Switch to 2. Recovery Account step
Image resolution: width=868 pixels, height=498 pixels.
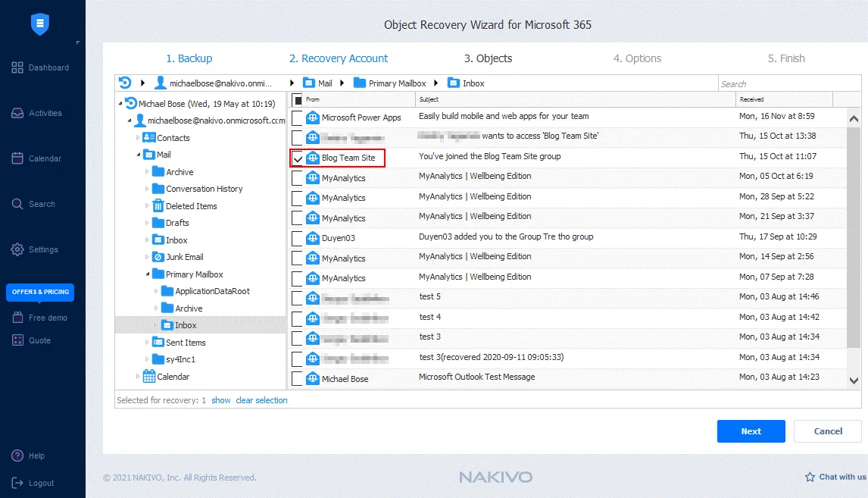338,58
